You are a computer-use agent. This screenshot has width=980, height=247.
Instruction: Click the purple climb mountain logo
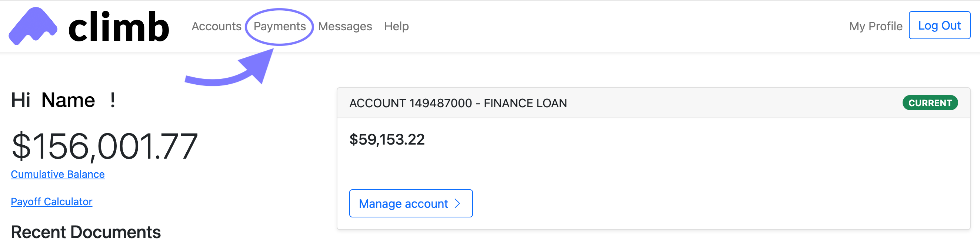click(x=33, y=26)
